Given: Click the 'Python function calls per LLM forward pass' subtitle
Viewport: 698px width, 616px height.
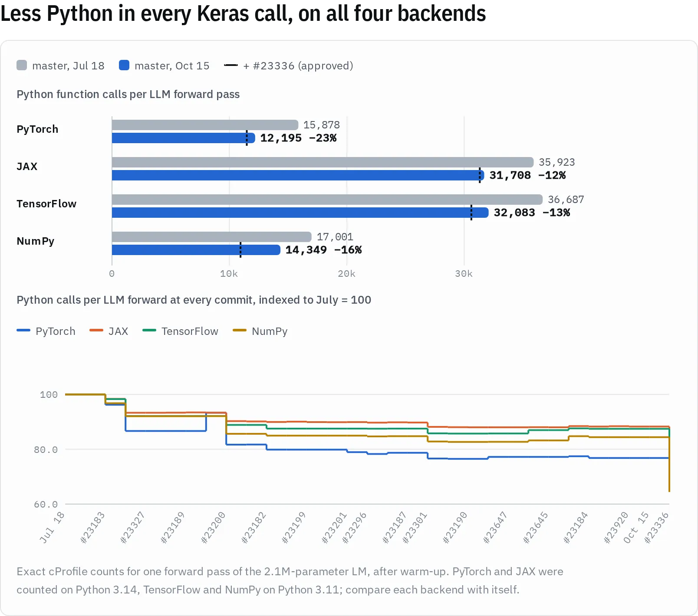Looking at the screenshot, I should click(128, 94).
